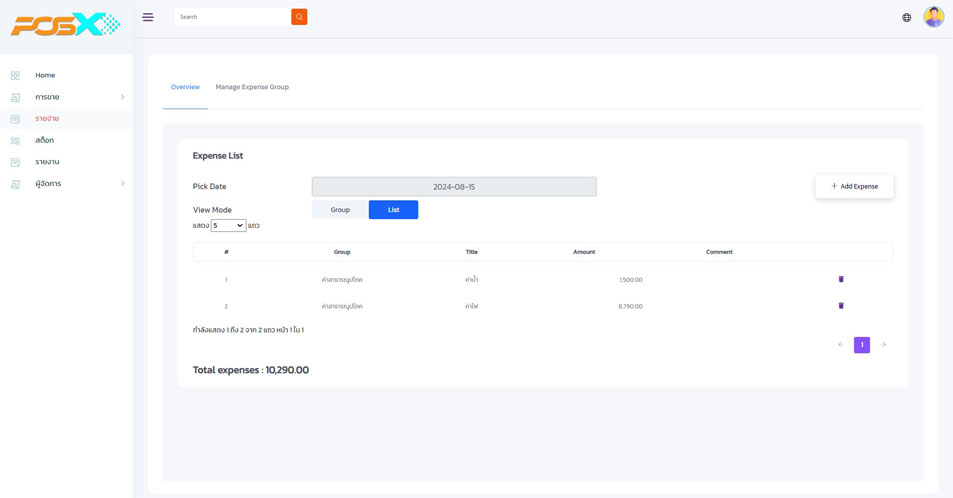Select the Overview tab
953x498 pixels.
point(185,87)
